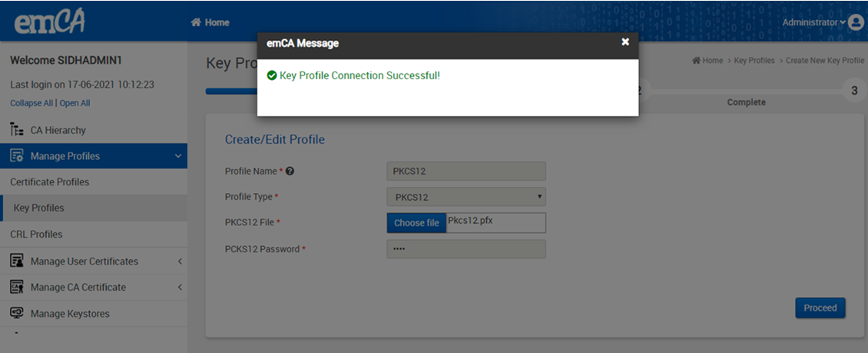Click the CA Hierarchy tree icon
868x353 pixels.
click(x=16, y=130)
